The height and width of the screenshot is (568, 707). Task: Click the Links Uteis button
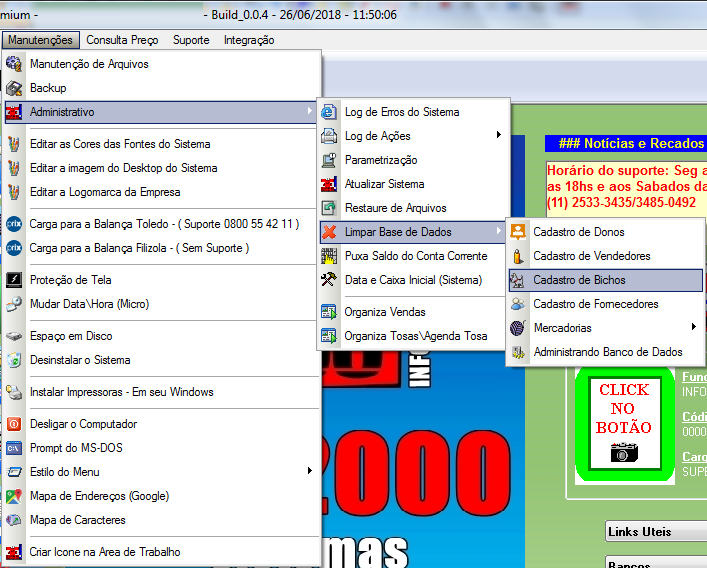pyautogui.click(x=655, y=532)
